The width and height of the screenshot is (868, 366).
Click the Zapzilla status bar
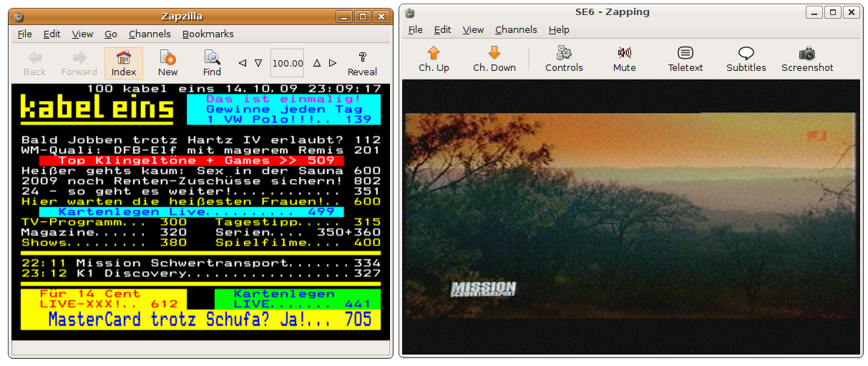pos(200,347)
